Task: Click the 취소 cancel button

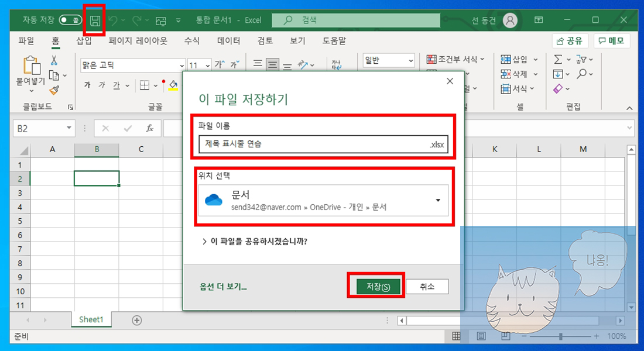Action: (x=427, y=287)
